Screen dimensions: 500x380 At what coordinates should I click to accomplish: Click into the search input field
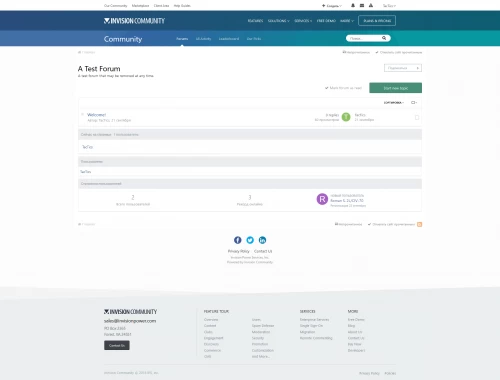click(x=363, y=38)
